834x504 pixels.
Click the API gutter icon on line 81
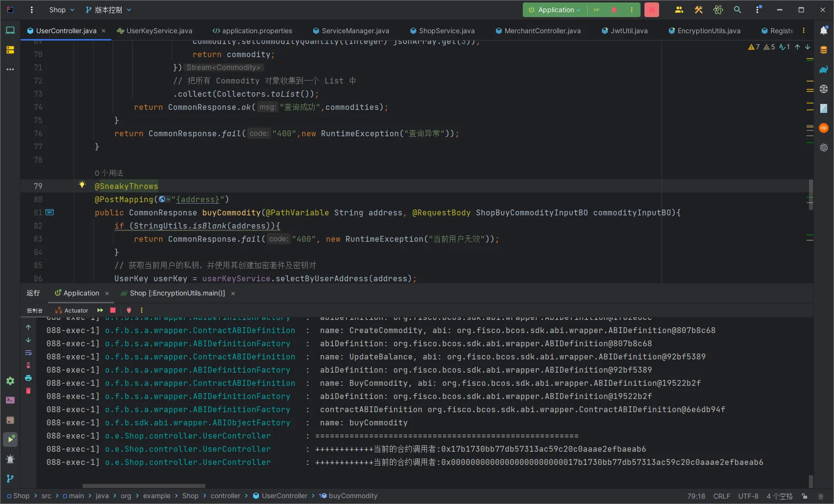tap(49, 212)
